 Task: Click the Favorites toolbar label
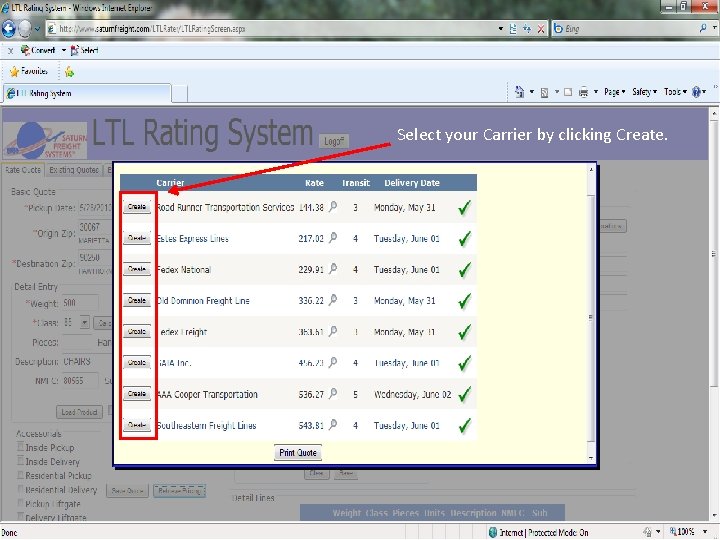pyautogui.click(x=34, y=72)
